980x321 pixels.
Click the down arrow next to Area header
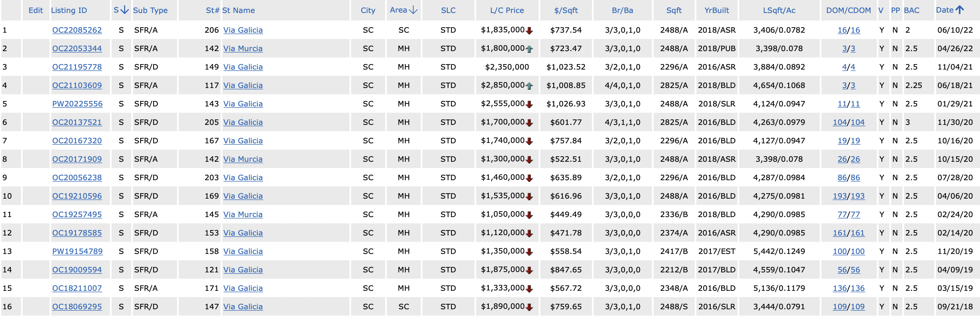pyautogui.click(x=413, y=10)
